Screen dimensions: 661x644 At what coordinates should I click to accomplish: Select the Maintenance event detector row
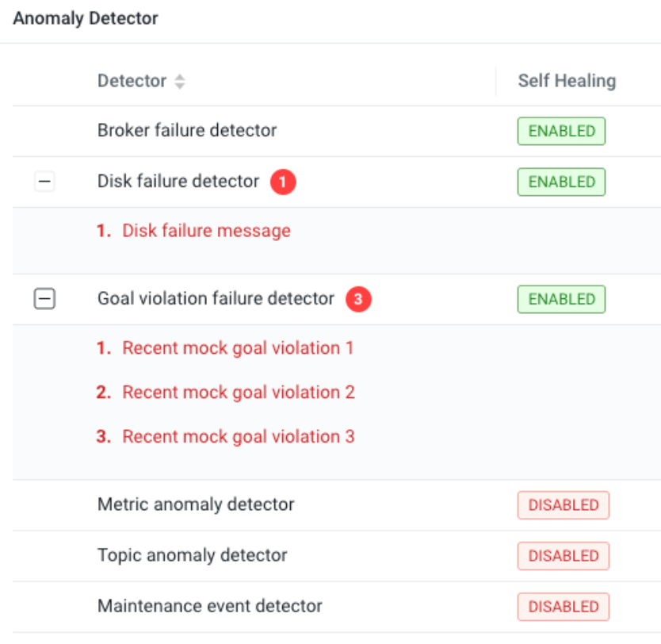click(x=210, y=606)
